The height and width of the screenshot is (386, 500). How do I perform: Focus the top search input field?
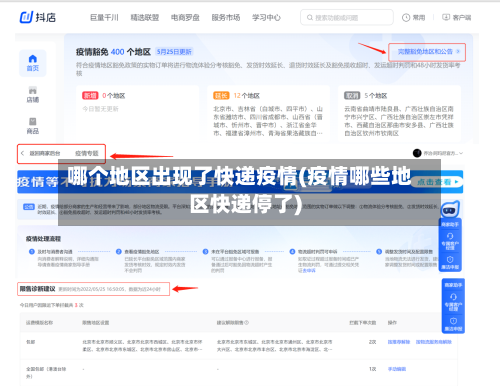tap(347, 17)
